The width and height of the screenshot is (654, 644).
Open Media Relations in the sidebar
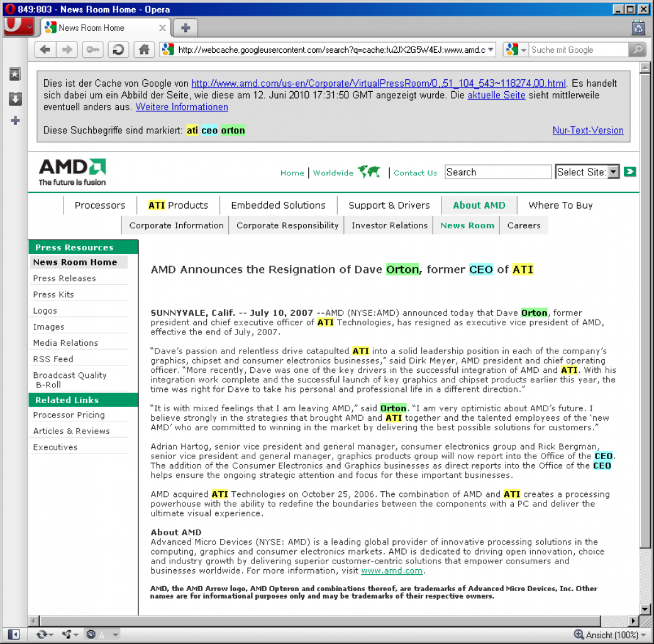click(x=65, y=343)
